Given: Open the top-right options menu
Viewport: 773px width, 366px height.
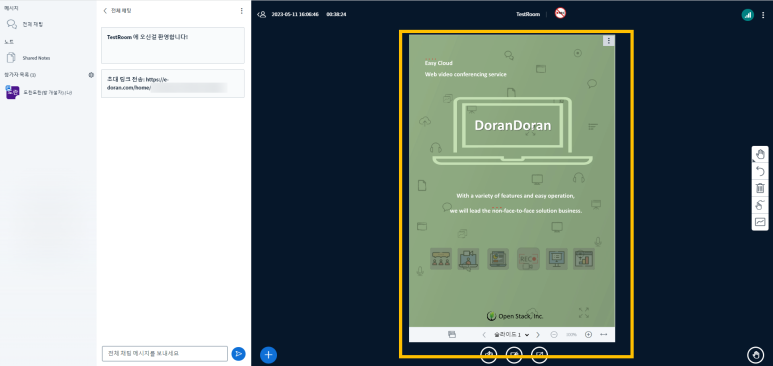Looking at the screenshot, I should 763,15.
